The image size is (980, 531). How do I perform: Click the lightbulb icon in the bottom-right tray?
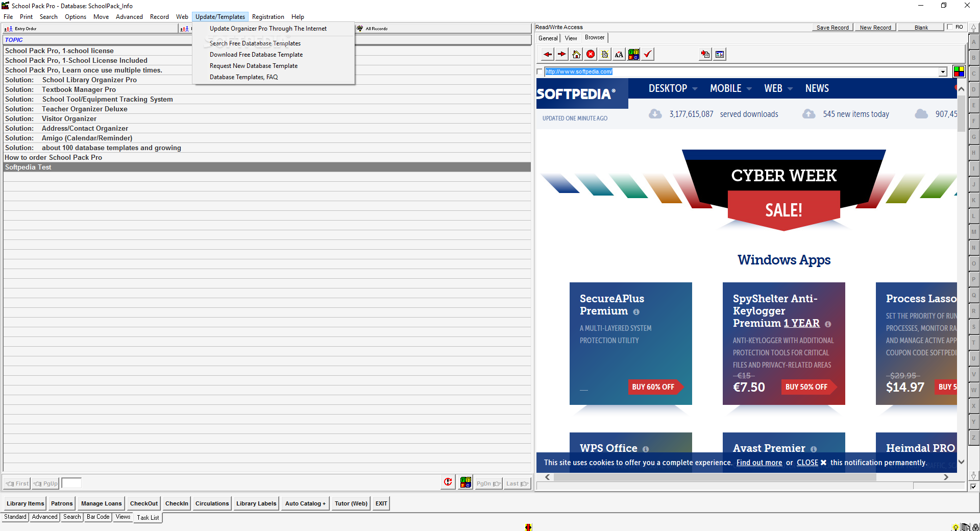coord(955,527)
